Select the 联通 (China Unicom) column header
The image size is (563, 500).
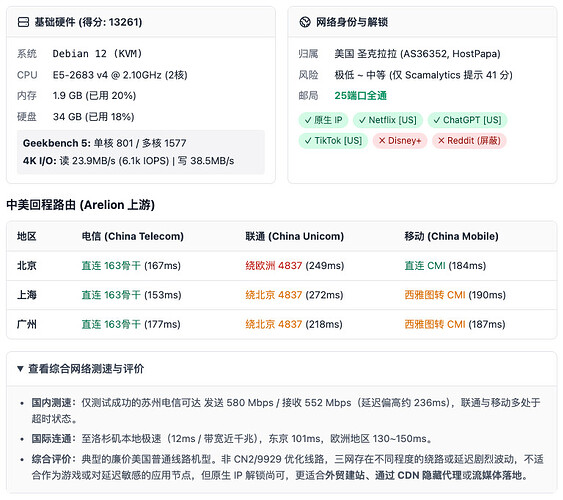tap(294, 237)
